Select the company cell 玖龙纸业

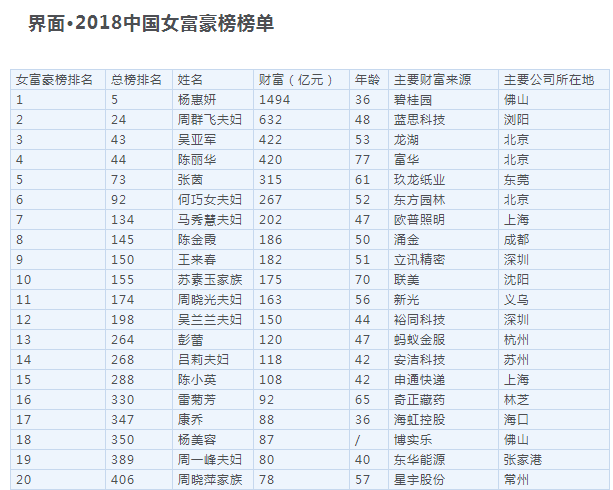419,179
